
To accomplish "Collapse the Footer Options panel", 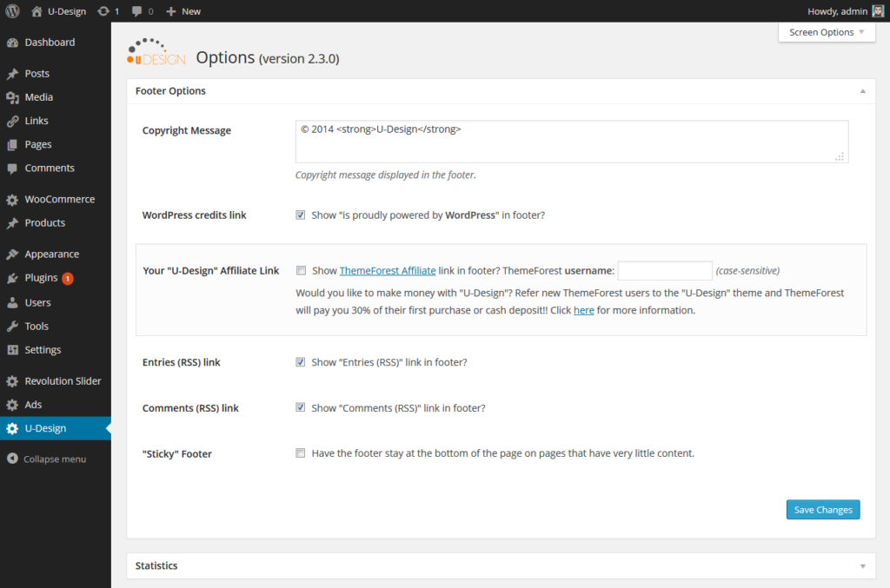I will coord(862,90).
